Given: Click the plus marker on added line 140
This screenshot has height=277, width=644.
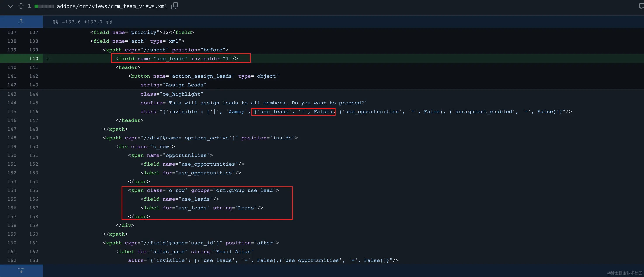Looking at the screenshot, I should click(x=48, y=59).
